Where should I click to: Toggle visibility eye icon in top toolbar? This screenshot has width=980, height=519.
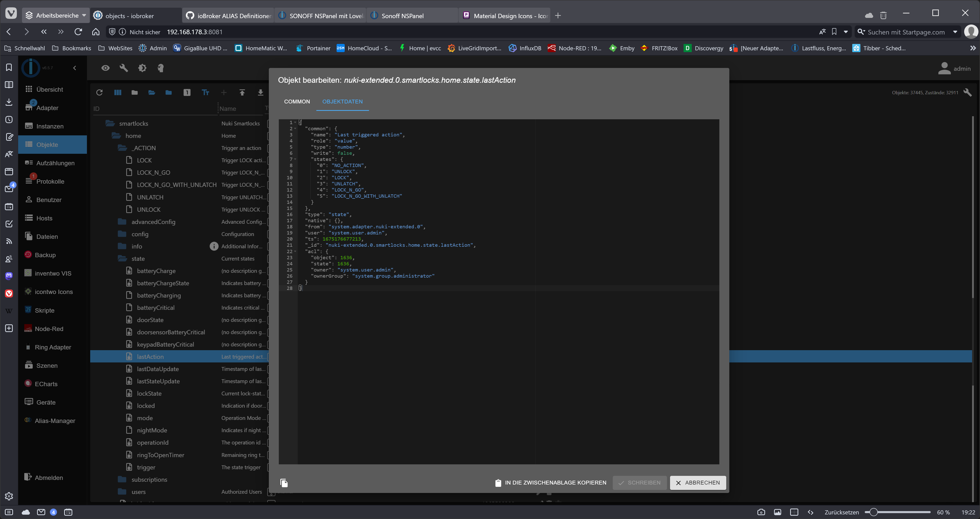pyautogui.click(x=105, y=68)
